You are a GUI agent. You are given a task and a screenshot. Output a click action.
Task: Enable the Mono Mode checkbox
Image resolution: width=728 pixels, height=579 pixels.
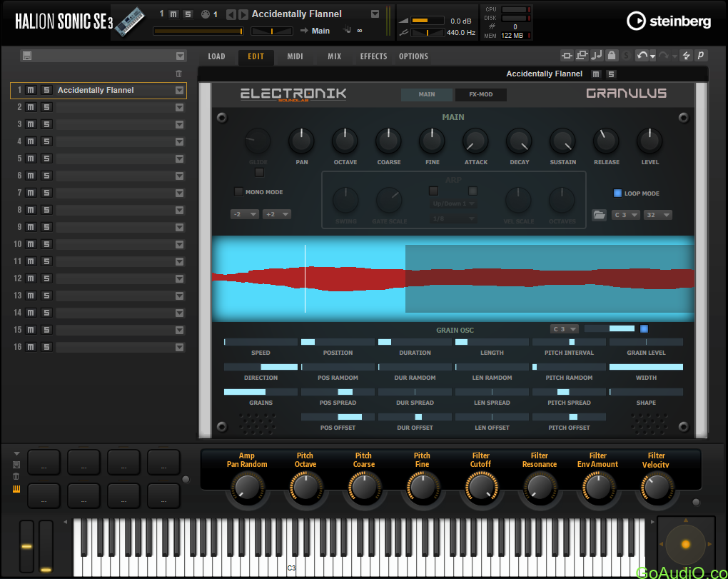click(x=238, y=191)
